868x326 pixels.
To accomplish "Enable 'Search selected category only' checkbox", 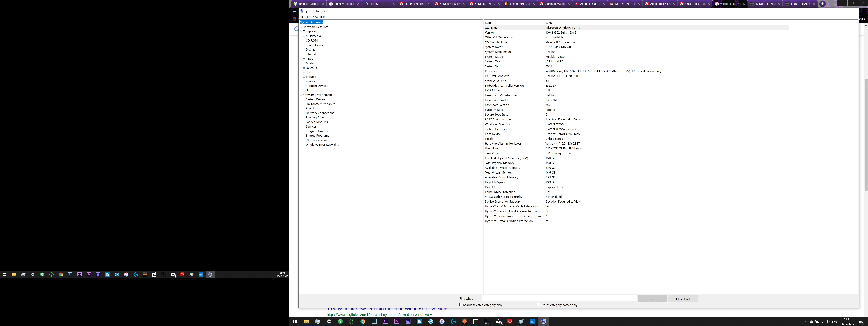I will tap(461, 305).
